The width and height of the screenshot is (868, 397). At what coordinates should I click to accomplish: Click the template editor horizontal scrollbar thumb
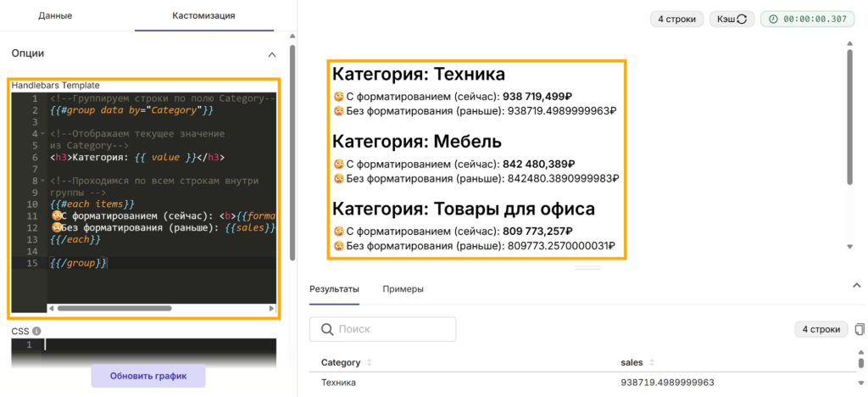[114, 309]
